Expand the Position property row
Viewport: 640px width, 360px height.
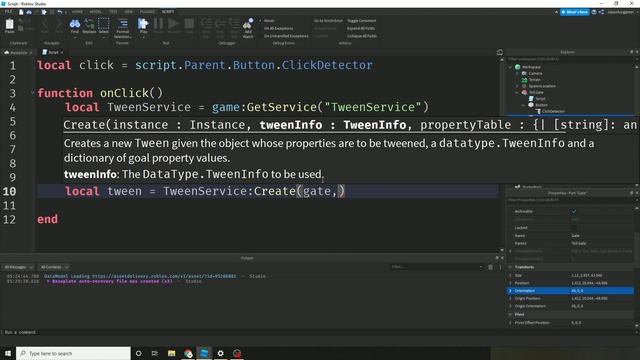[510, 283]
